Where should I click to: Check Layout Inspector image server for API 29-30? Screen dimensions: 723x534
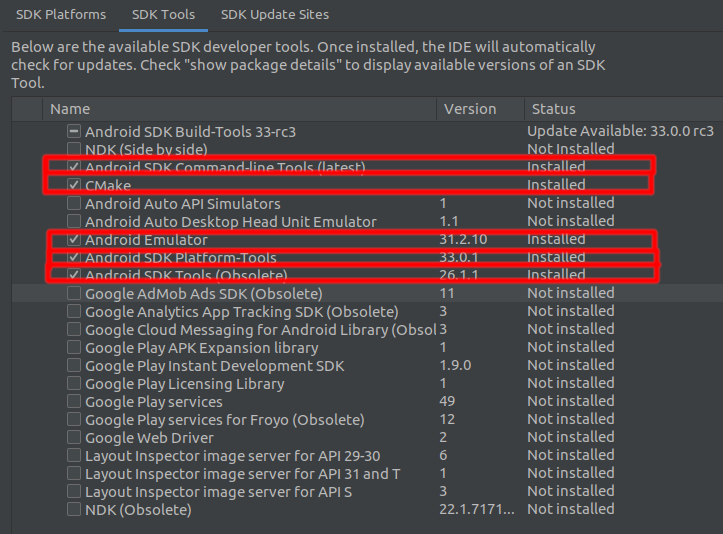coord(74,455)
